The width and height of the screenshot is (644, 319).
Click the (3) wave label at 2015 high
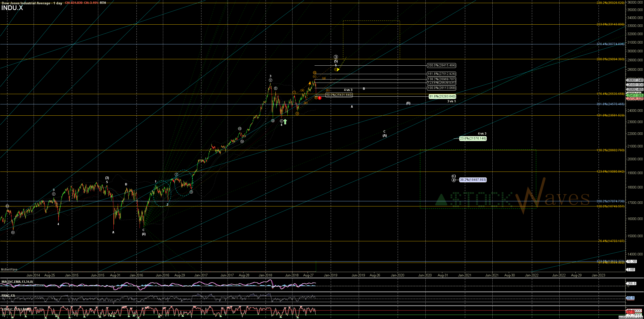107,178
